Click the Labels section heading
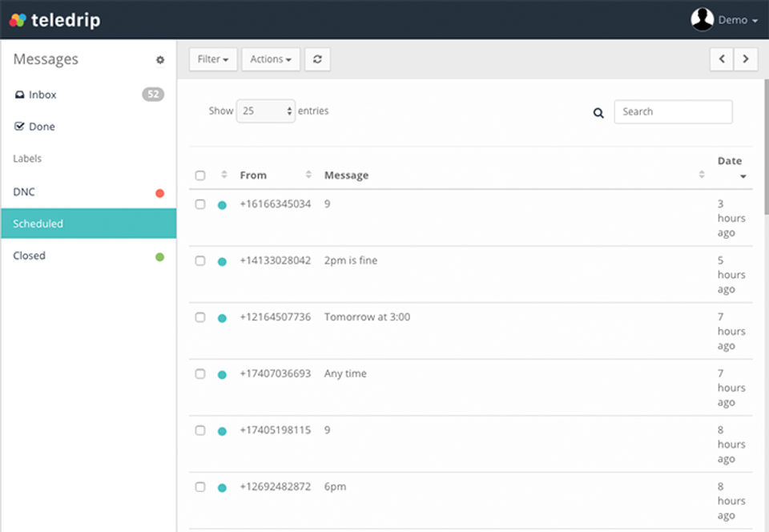Viewport: 769px width, 532px height. click(27, 159)
